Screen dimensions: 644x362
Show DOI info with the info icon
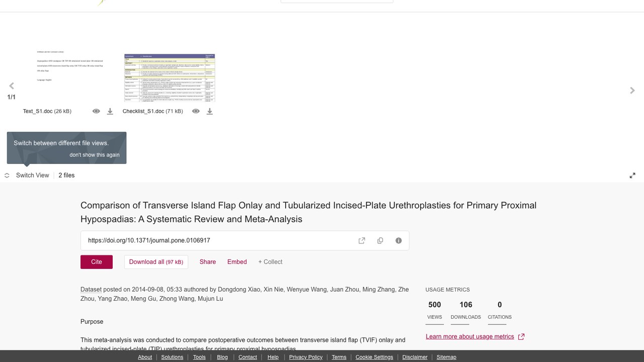pos(398,240)
